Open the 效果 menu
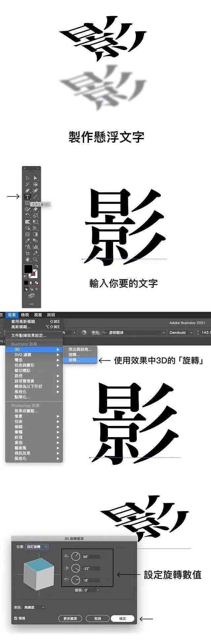Screen dimensions: 211x644 12,315
